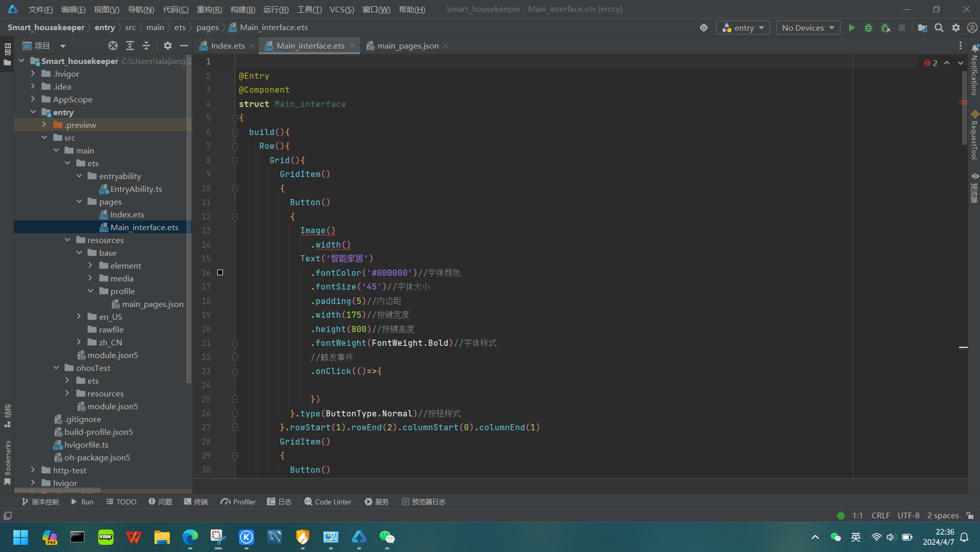
Task: Click the locate target icon near entry dropdown
Action: pyautogui.click(x=704, y=28)
